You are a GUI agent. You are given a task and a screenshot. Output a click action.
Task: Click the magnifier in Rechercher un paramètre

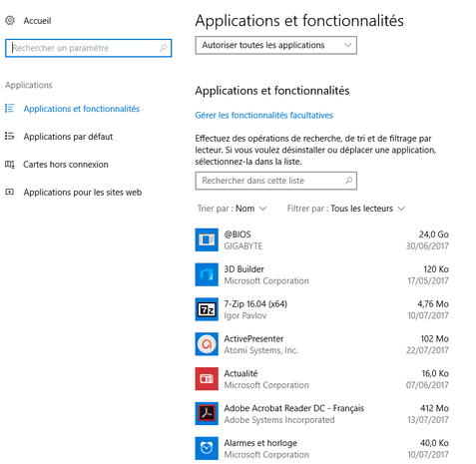[x=163, y=48]
